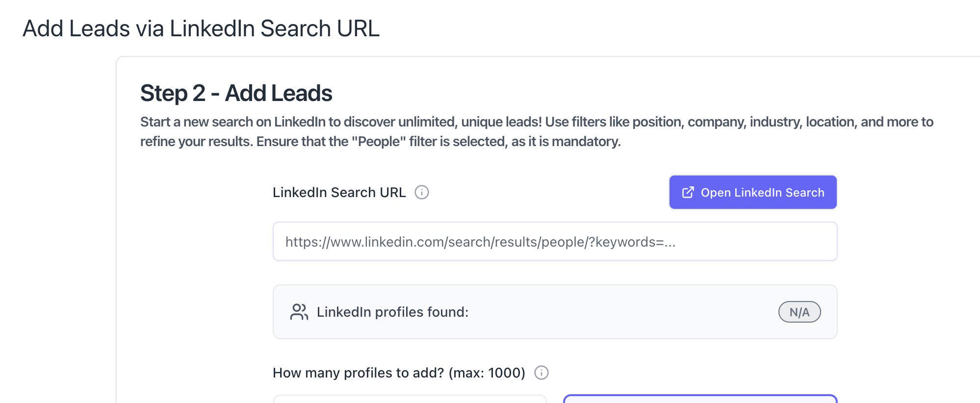This screenshot has width=980, height=403.
Task: Select the left partially visible box at bottom
Action: [x=410, y=399]
